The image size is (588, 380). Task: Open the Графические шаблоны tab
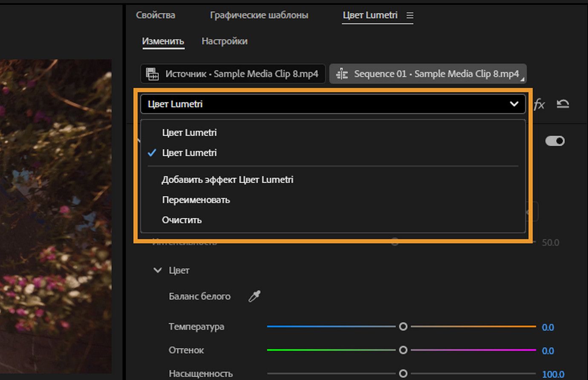[259, 15]
